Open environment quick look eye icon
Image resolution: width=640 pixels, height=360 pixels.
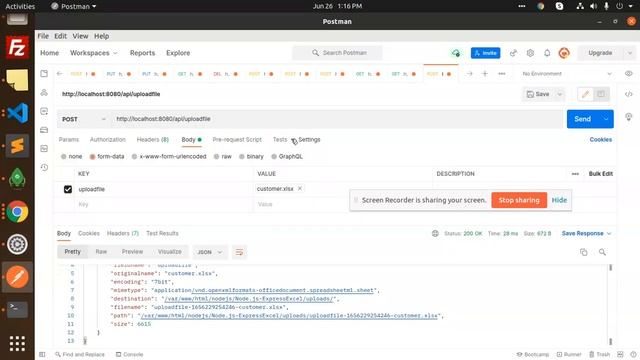629,73
